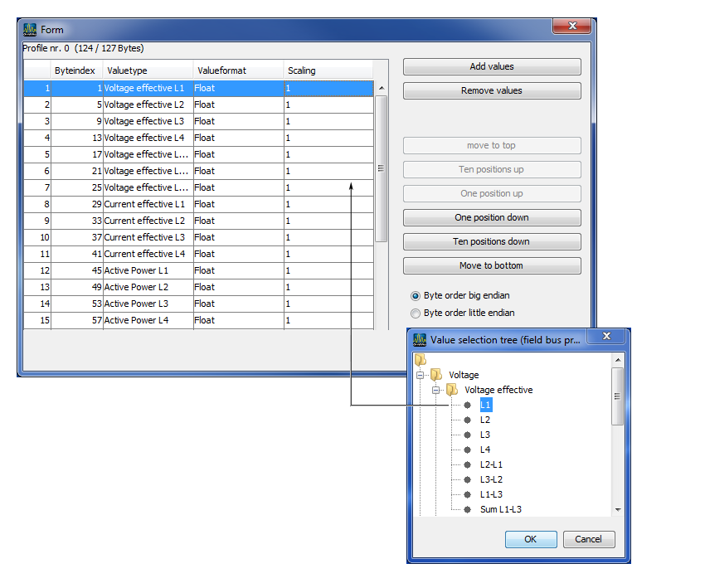Screen dimensions: 705x588
Task: Move selected row one position down
Action: click(491, 219)
